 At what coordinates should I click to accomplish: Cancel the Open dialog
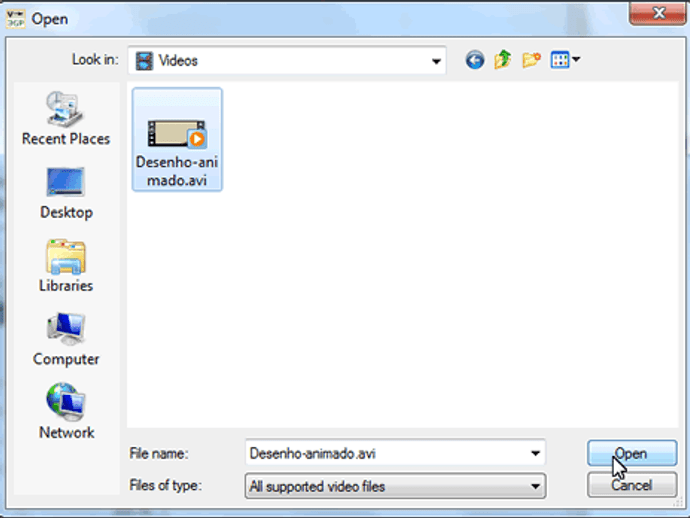click(632, 485)
